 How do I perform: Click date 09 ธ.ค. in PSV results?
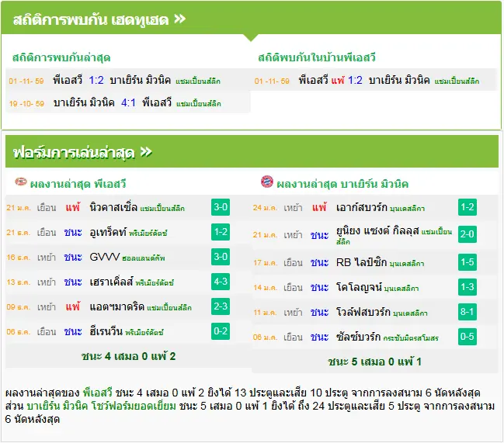19,307
